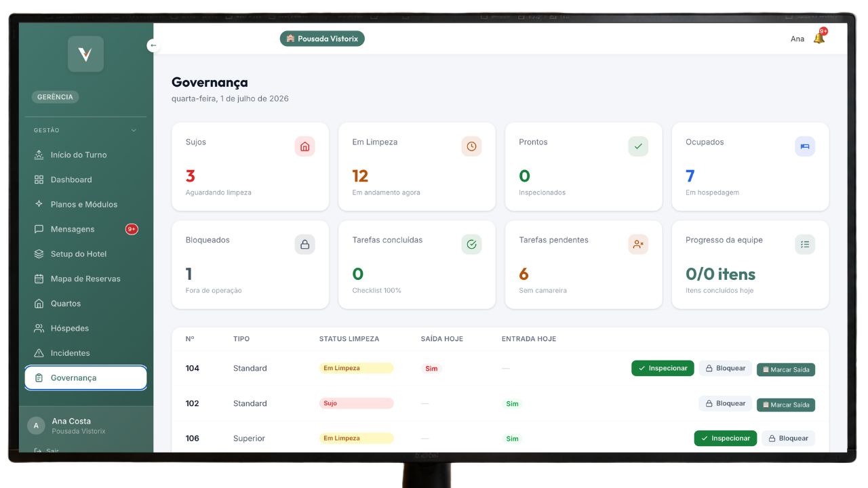Open the Ana user menu
This screenshot has width=868, height=488.
(x=797, y=39)
